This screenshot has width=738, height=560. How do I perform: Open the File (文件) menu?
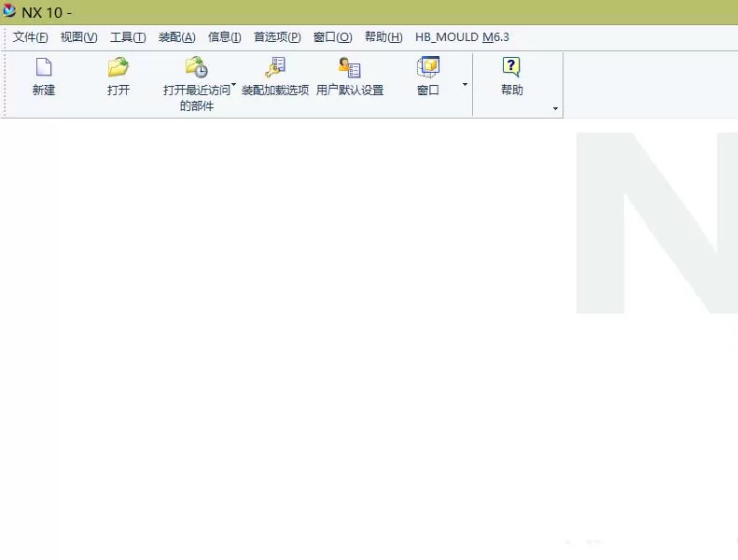pos(30,37)
